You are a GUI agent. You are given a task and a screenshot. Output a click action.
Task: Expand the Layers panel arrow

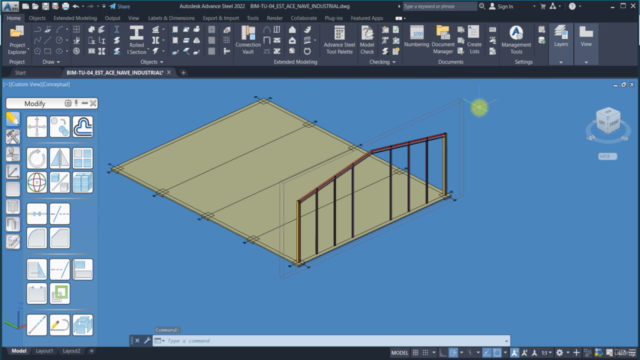coord(561,62)
